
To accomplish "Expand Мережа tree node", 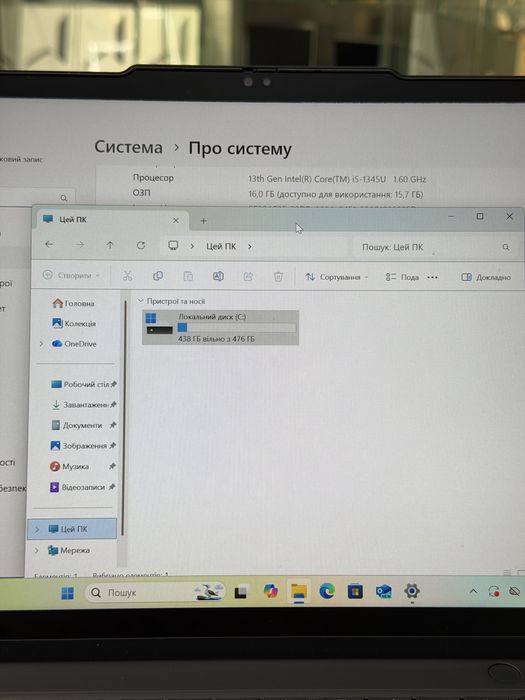I will [x=37, y=550].
